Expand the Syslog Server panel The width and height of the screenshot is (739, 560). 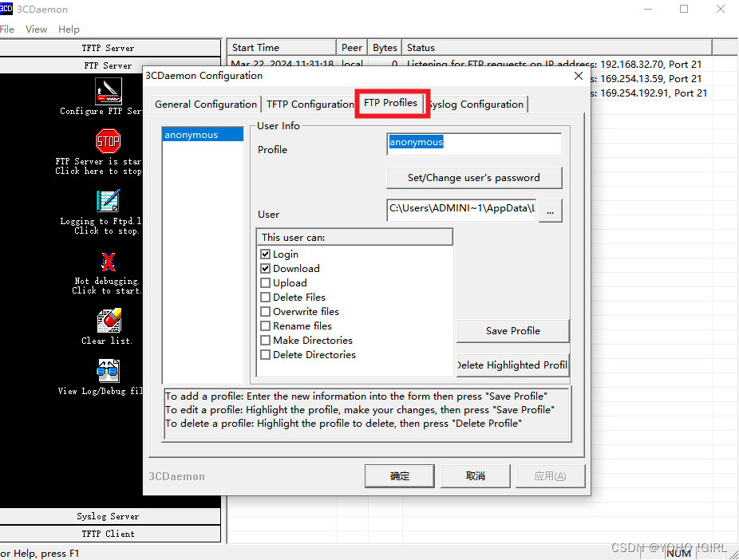tap(110, 516)
